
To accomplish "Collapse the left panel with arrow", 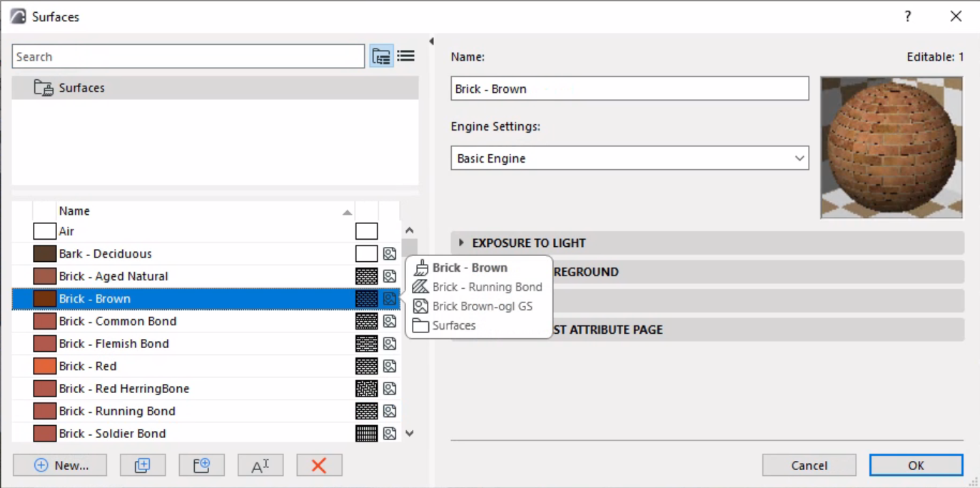I will [x=431, y=41].
